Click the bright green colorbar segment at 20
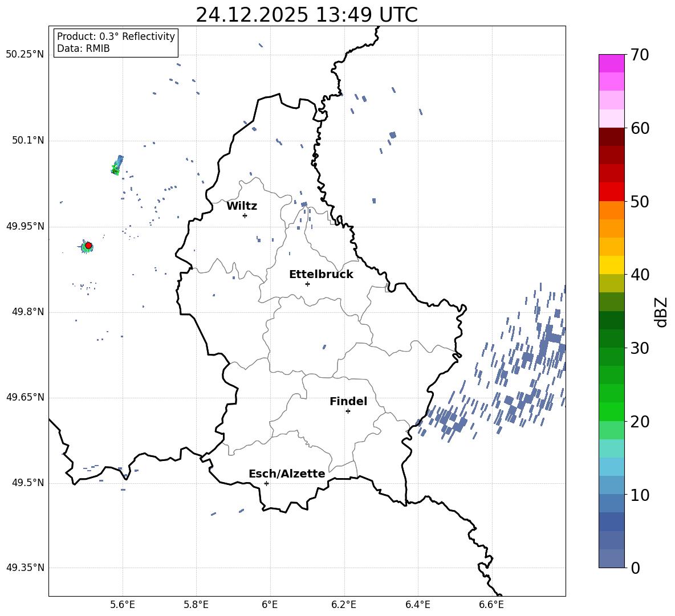This screenshot has width=675, height=616. (x=612, y=411)
